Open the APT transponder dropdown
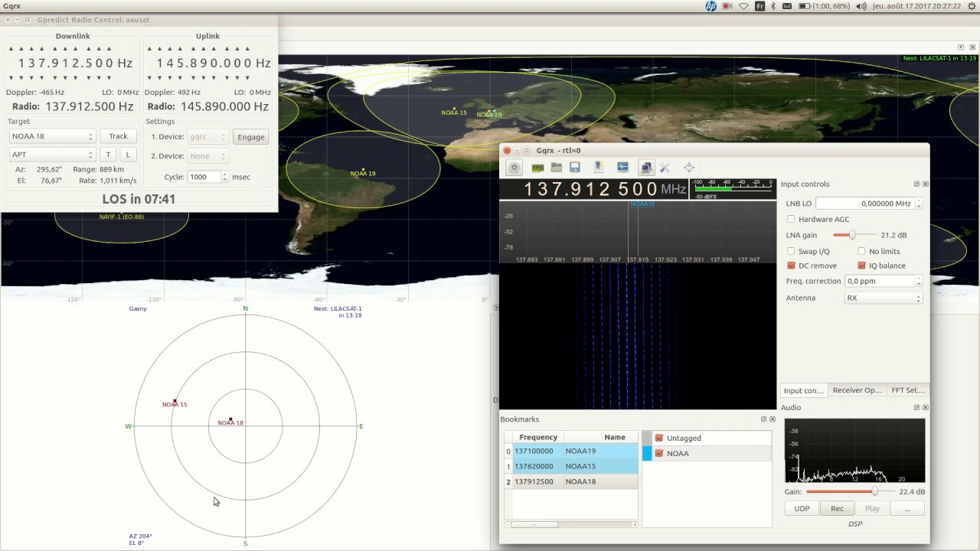980x551 pixels. (52, 155)
